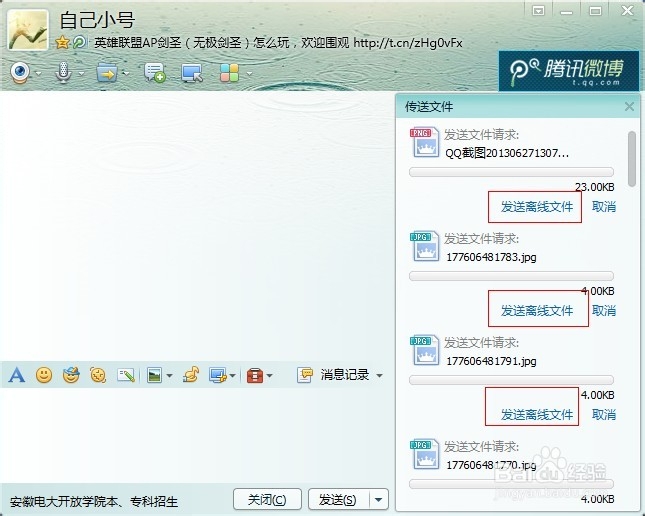Image resolution: width=645 pixels, height=516 pixels.
Task: Click the message input text area
Action: (x=195, y=434)
